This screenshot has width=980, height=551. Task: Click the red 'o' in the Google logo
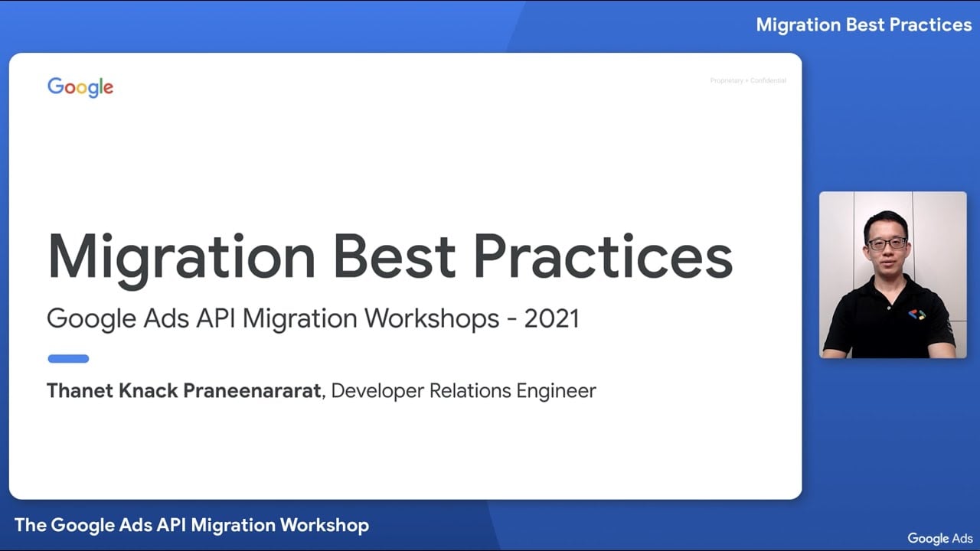click(70, 88)
